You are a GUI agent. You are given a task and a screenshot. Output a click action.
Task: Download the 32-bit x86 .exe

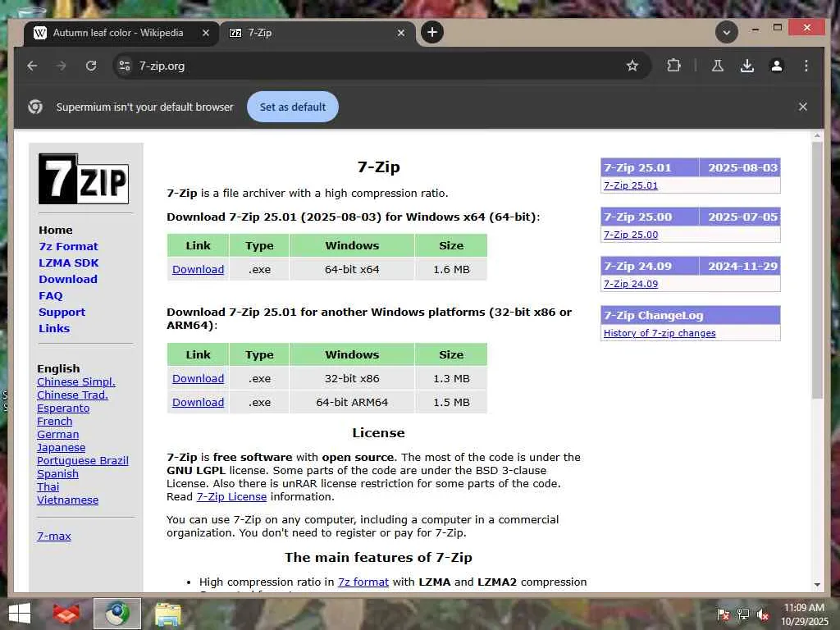tap(199, 378)
